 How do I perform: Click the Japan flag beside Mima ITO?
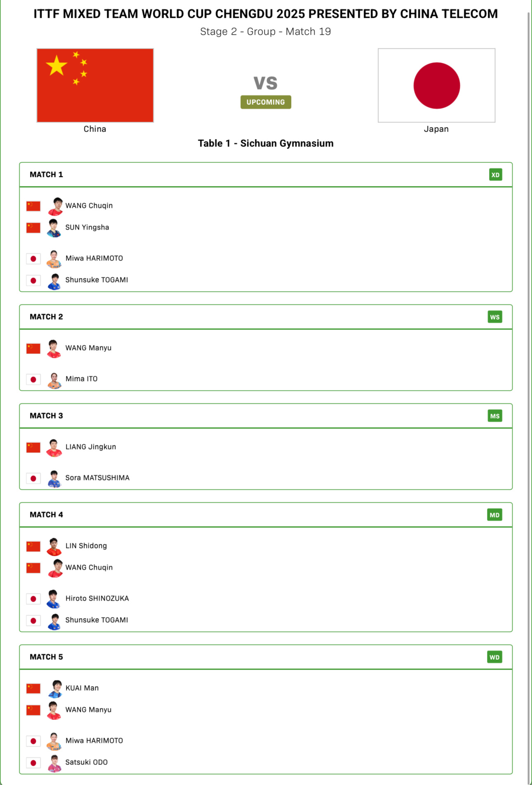33,379
